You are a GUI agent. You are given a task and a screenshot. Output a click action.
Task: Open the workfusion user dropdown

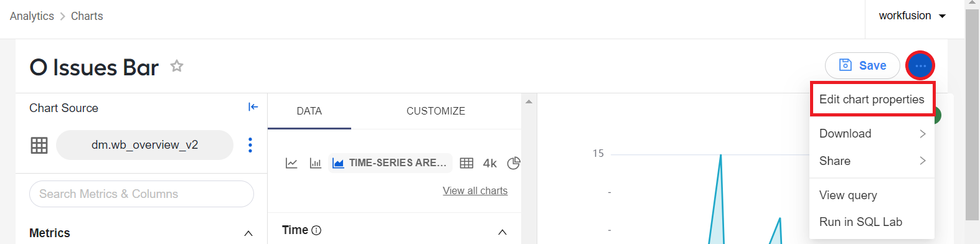point(912,16)
